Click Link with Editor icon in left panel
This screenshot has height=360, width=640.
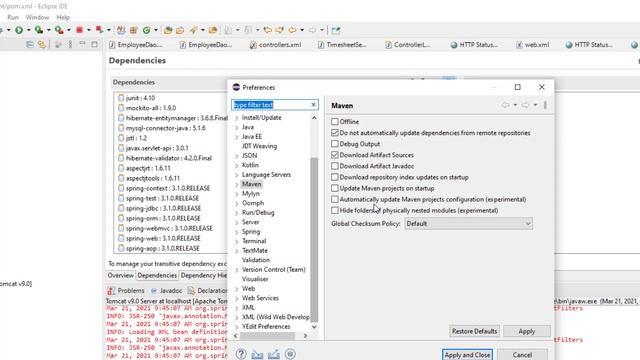(x=42, y=44)
